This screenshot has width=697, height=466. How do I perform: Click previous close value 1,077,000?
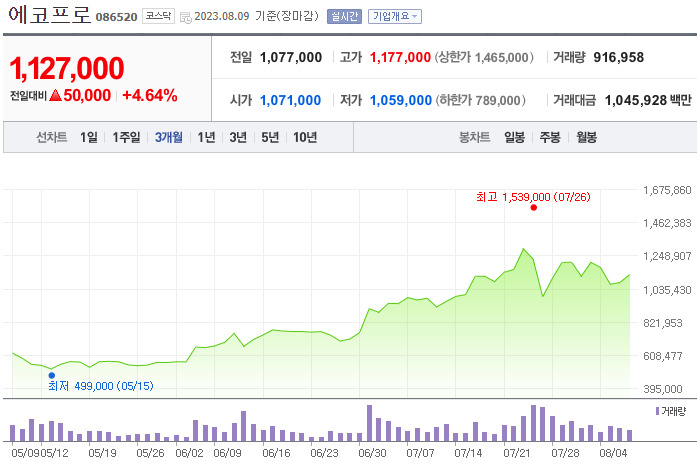click(x=291, y=57)
